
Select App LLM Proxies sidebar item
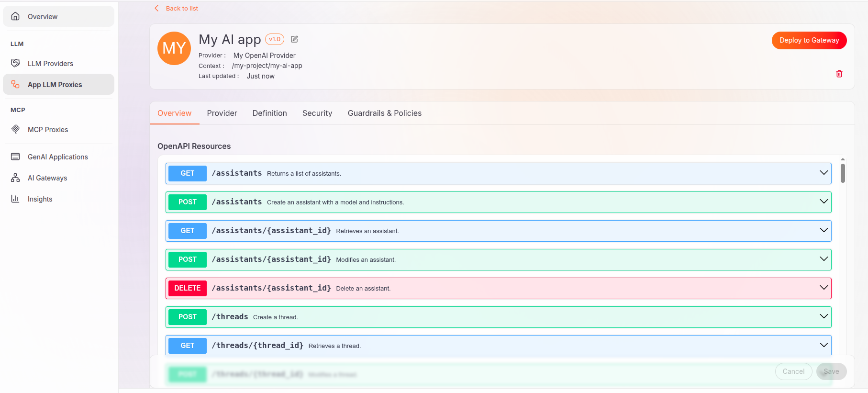[58, 84]
